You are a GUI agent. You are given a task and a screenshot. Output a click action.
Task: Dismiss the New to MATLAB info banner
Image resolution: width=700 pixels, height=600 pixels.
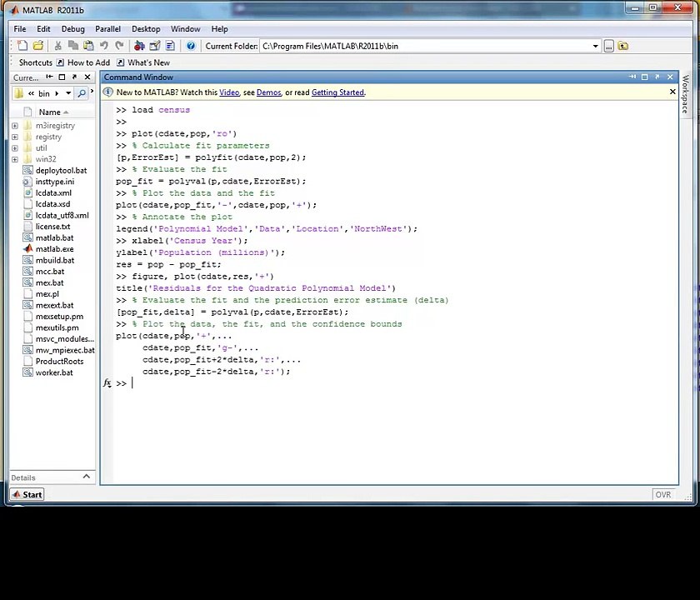(672, 92)
